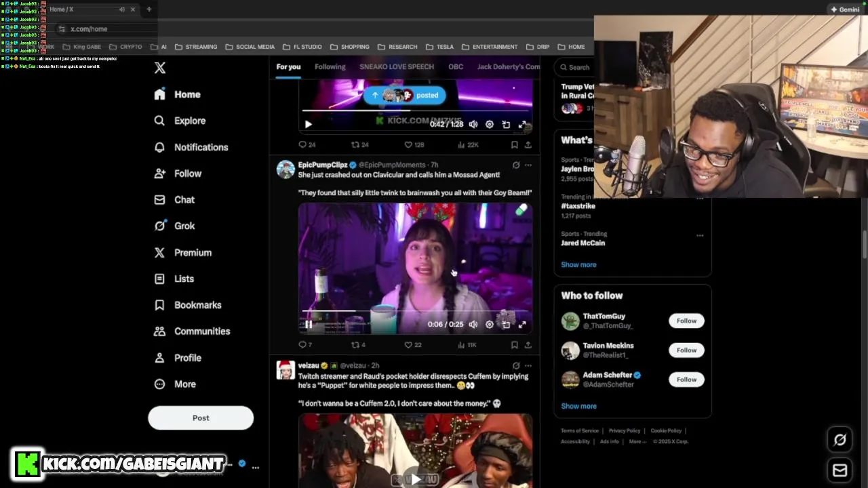Open the #taxstrike trending topic
868x488 pixels.
578,206
